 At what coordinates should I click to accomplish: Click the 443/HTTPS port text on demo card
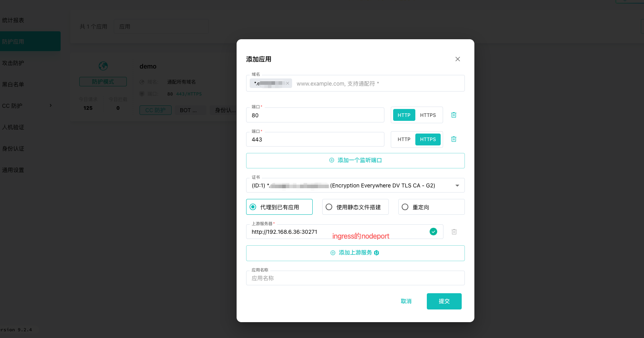point(189,94)
